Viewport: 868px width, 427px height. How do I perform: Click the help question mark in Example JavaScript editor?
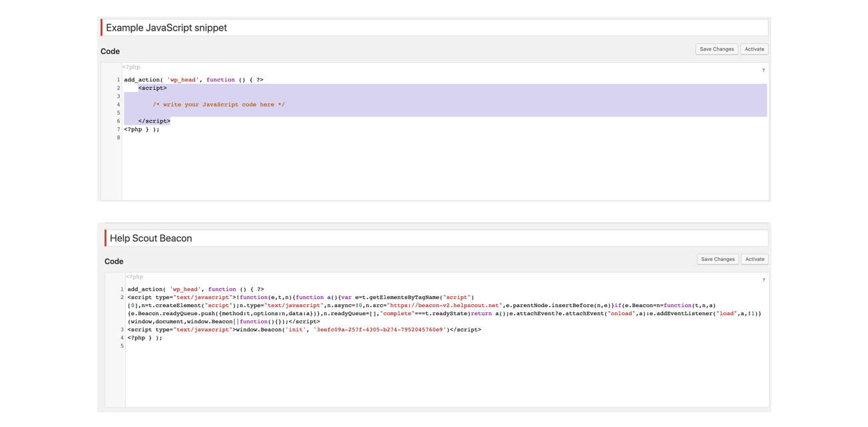pos(763,71)
